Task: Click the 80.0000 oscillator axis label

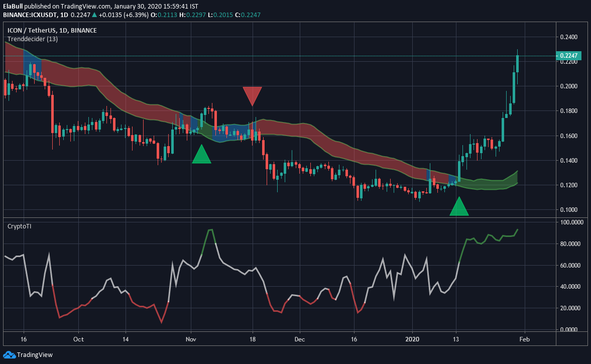Action: tap(570, 244)
